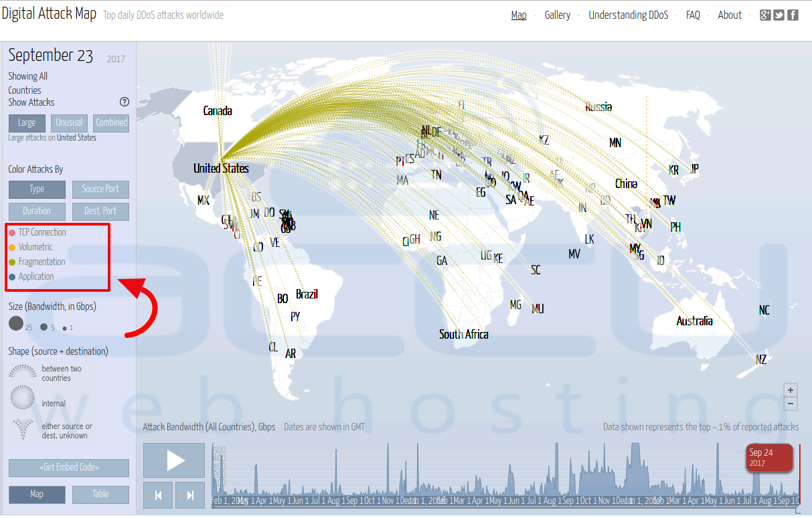Click the Fragmentation olive legend dot
Viewport: 812px width, 518px height.
coord(12,262)
